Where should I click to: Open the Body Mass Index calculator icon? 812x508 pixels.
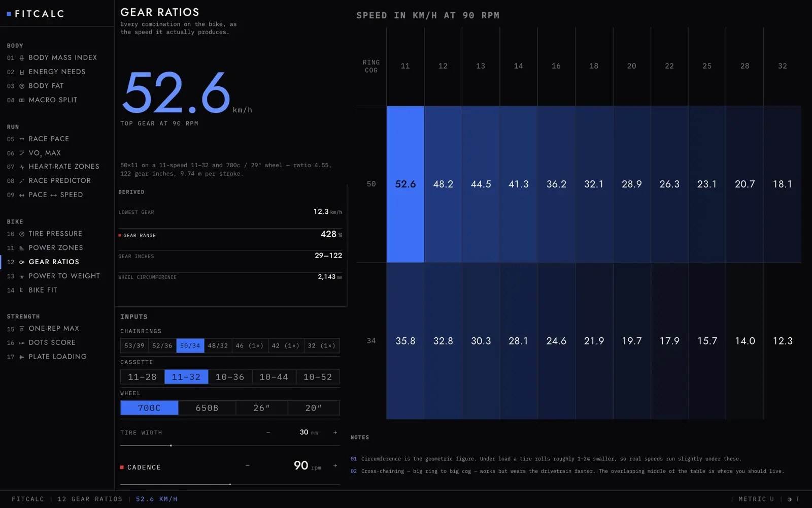(22, 58)
